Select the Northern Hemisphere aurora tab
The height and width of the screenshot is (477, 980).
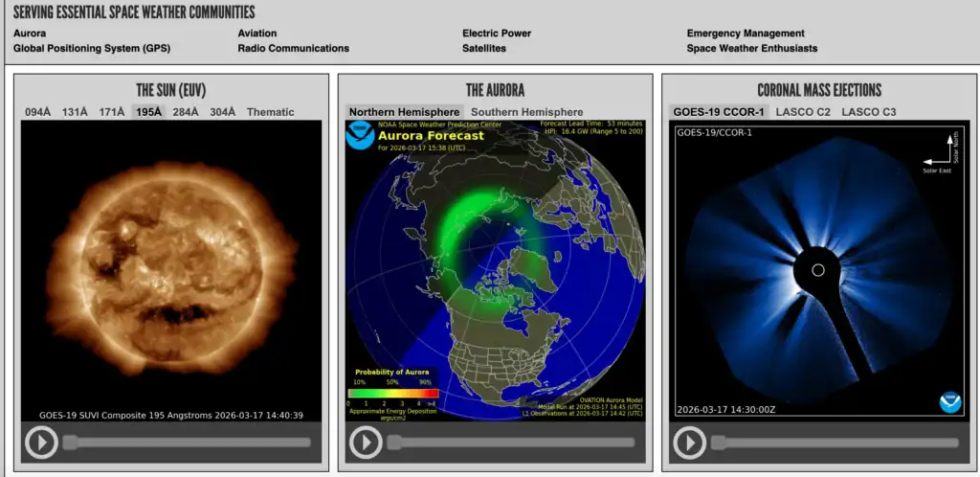click(405, 112)
